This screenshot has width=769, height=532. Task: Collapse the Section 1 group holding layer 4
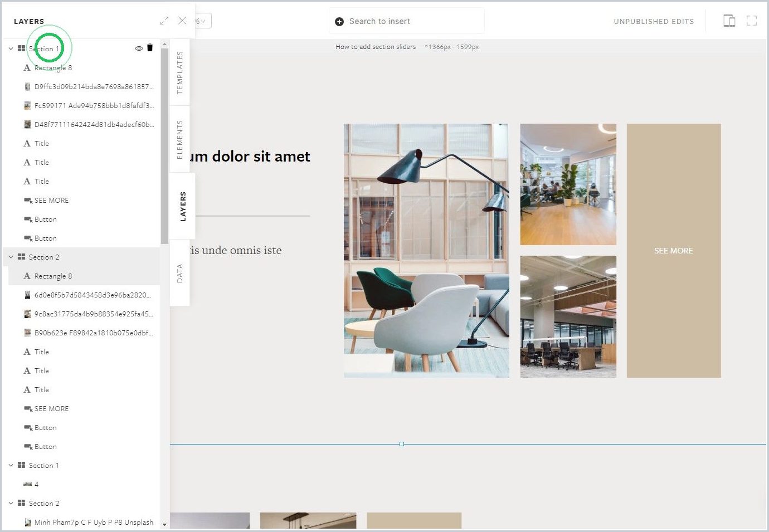click(11, 466)
